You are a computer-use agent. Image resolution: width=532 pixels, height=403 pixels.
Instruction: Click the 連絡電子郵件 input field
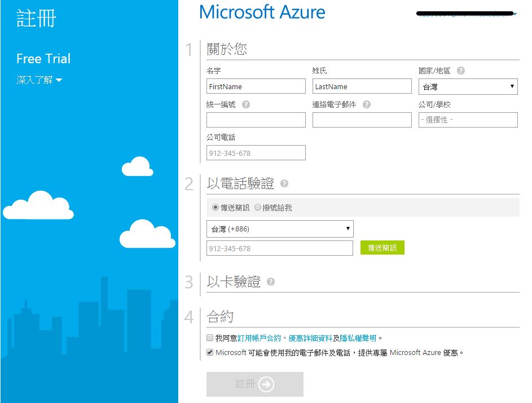[362, 120]
